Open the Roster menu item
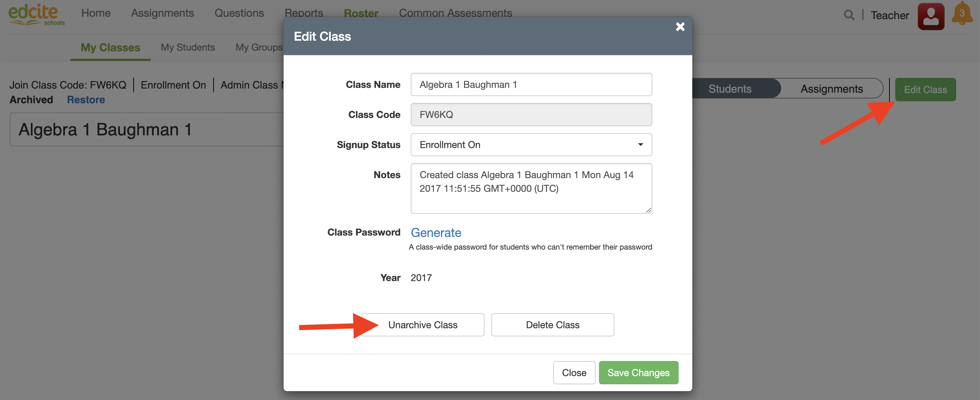 click(x=360, y=13)
